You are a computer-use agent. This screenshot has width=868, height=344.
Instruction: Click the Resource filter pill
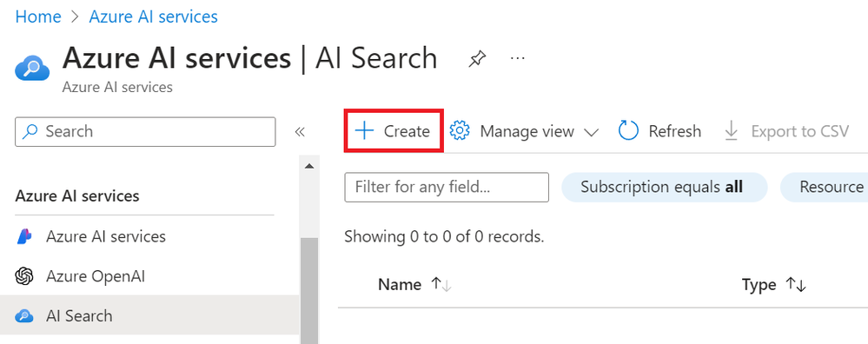(x=825, y=187)
